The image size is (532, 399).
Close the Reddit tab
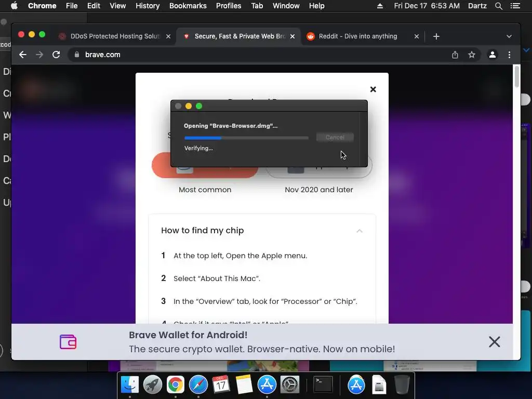(417, 36)
